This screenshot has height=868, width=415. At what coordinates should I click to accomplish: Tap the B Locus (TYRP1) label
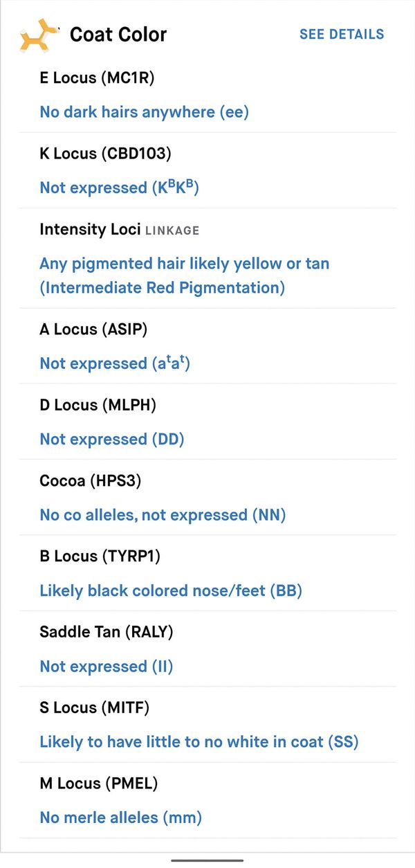tap(100, 556)
